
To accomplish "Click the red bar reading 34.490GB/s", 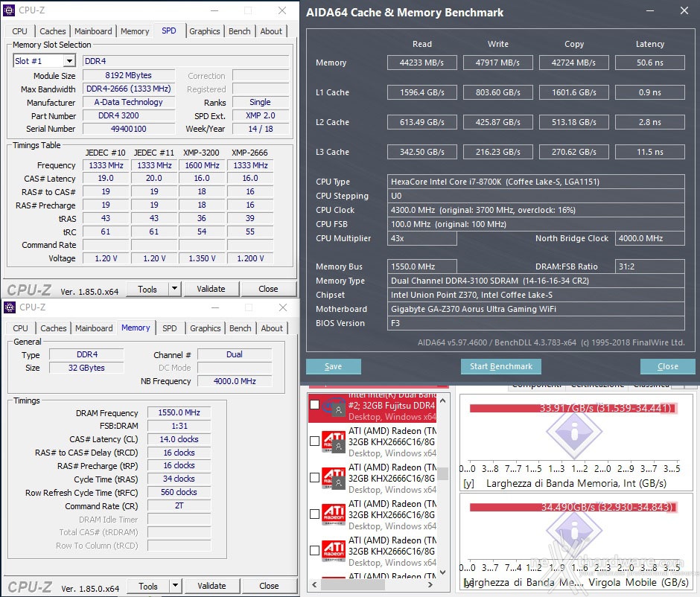I will (x=573, y=508).
